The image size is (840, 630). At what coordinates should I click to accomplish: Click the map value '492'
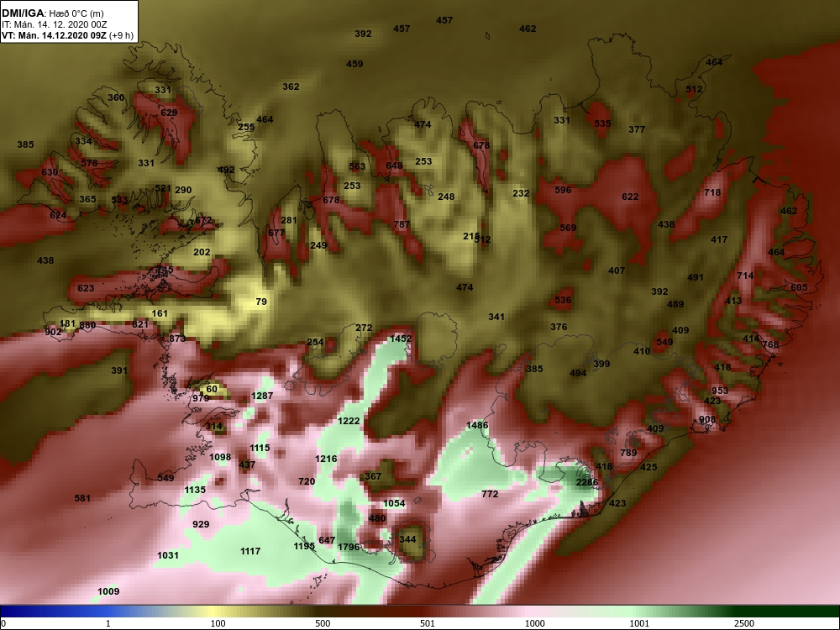pyautogui.click(x=226, y=170)
